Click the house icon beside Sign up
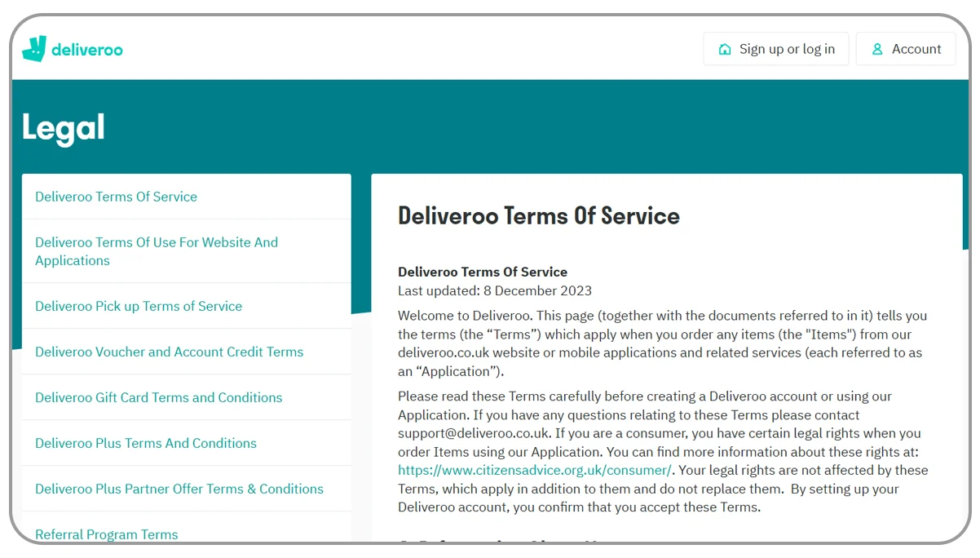The image size is (980, 558). (x=724, y=49)
